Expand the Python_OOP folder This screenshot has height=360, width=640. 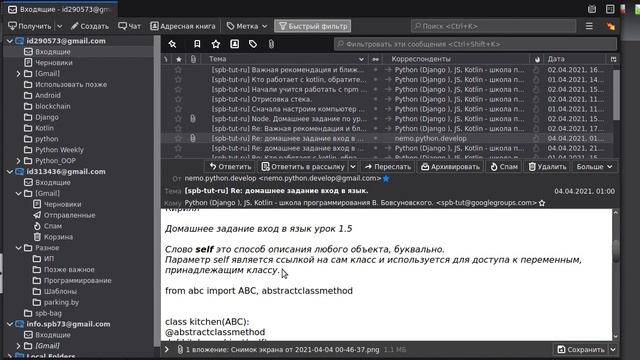(x=18, y=161)
